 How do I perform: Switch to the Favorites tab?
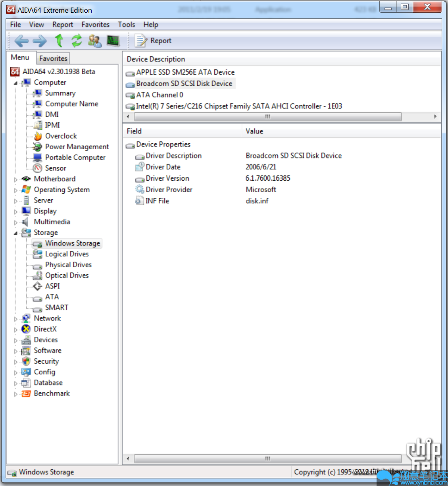(53, 58)
